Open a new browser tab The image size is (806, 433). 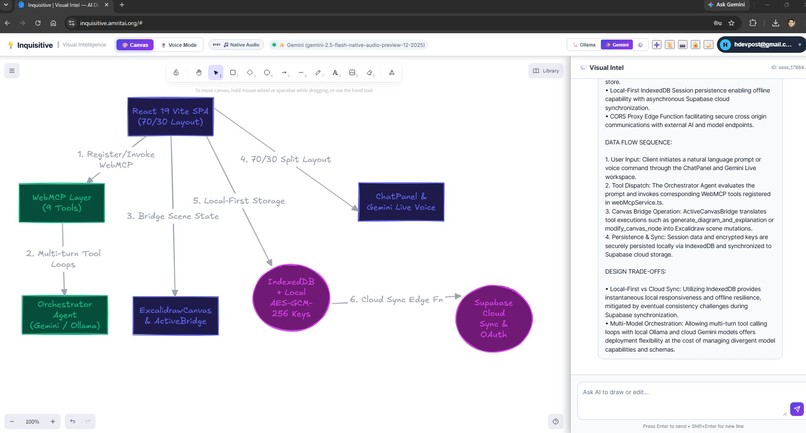click(x=122, y=5)
